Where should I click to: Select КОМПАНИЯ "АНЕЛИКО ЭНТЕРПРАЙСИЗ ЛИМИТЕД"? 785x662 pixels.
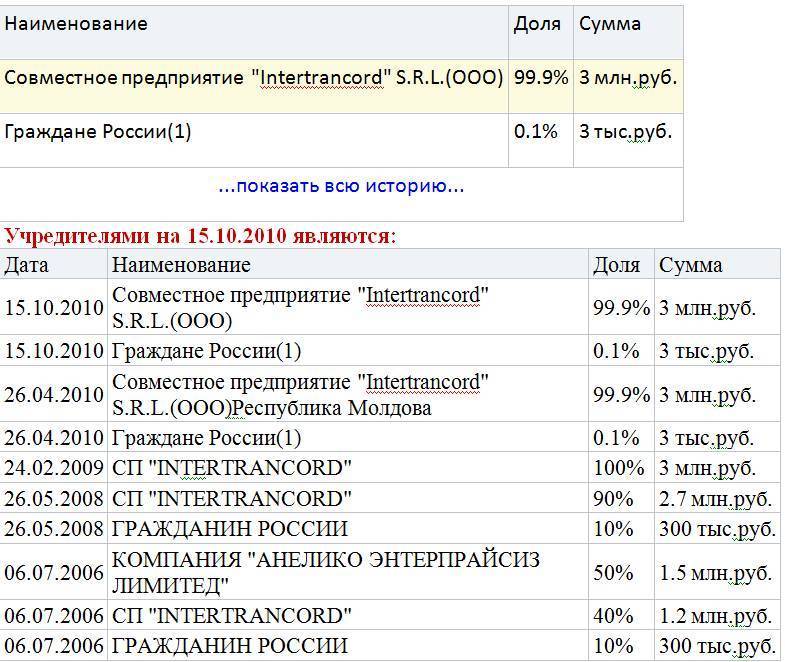pos(325,572)
